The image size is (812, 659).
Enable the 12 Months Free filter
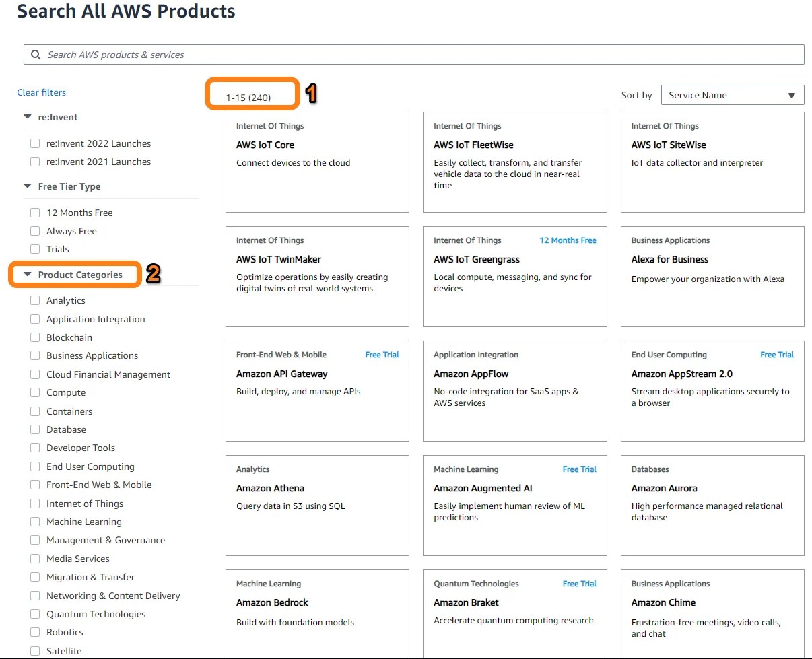tap(35, 212)
